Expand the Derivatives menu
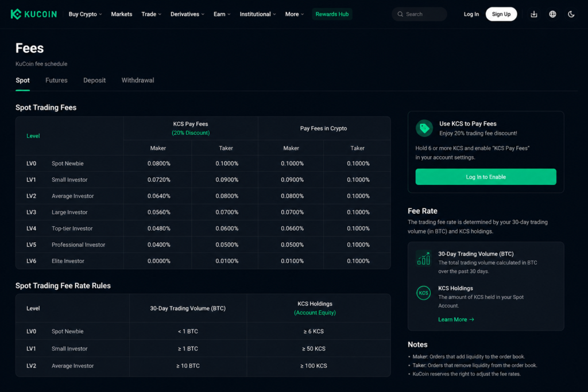This screenshot has width=588, height=392. coord(187,14)
